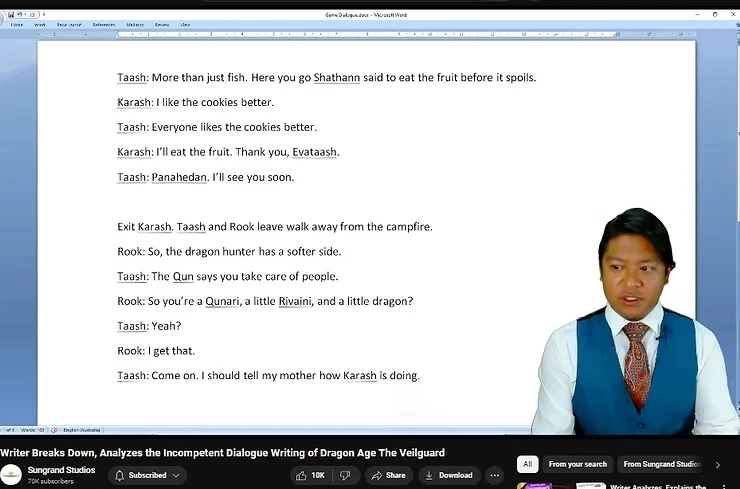This screenshot has height=489, width=740.
Task: Click the English (Australia) language indicator
Action: (x=82, y=430)
